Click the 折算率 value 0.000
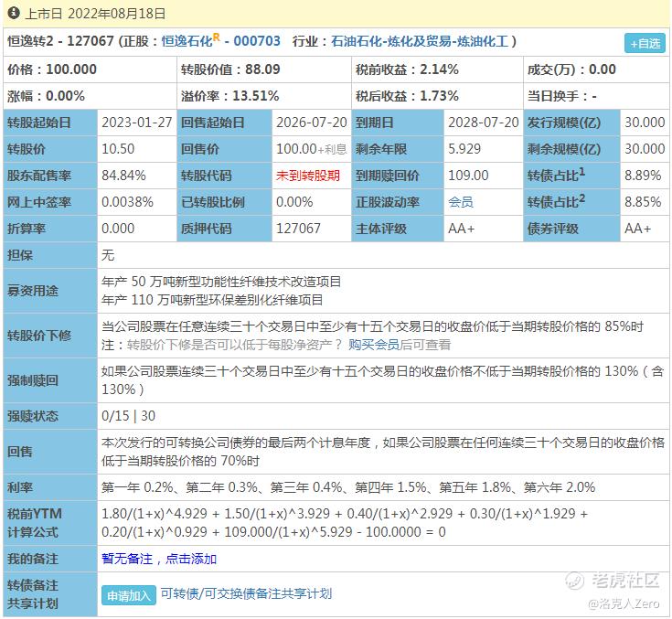Screen dimensions: 672x619 pos(118,229)
